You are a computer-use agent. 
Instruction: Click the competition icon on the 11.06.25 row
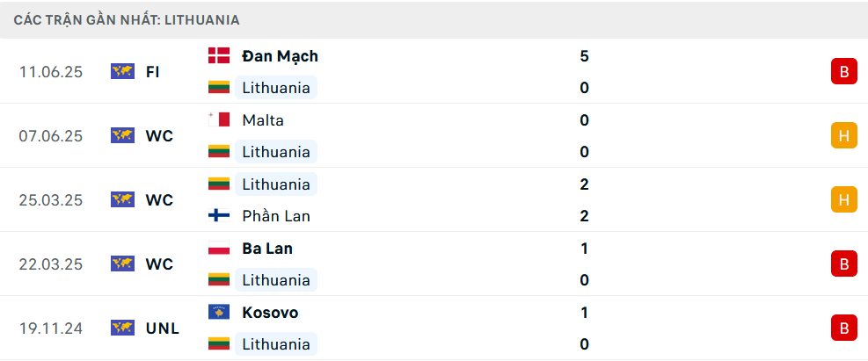pyautogui.click(x=122, y=72)
